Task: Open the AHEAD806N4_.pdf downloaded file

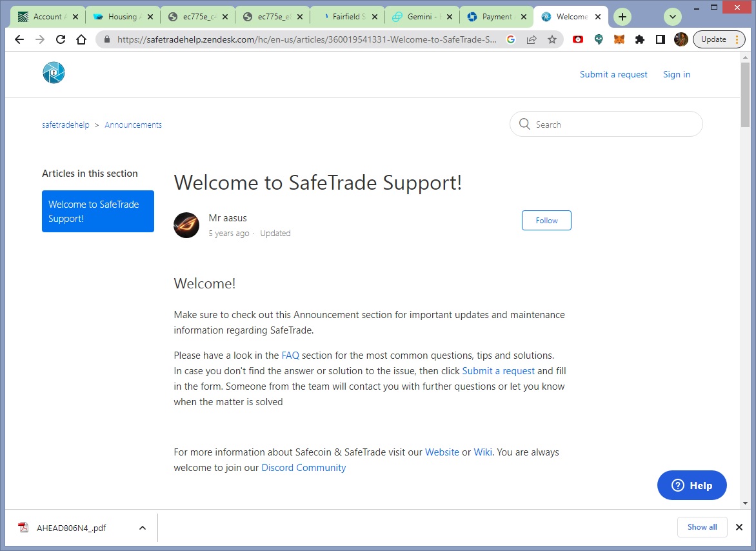Action: [x=72, y=528]
